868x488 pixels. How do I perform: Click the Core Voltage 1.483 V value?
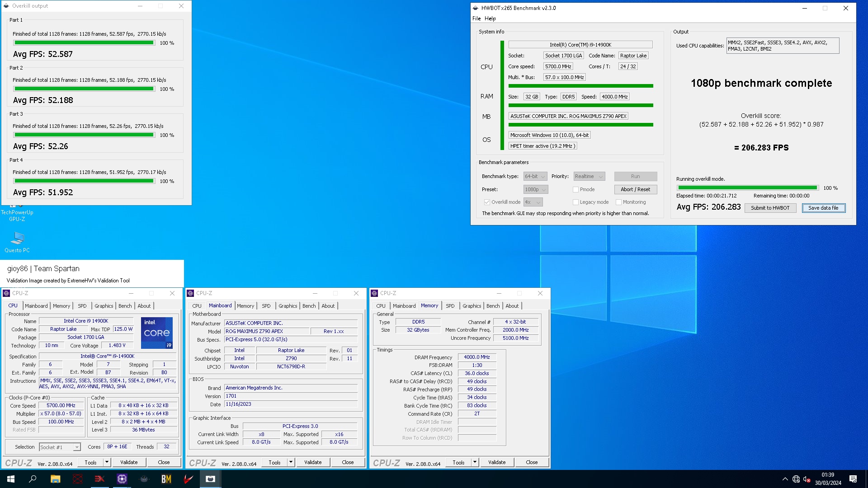[117, 345]
